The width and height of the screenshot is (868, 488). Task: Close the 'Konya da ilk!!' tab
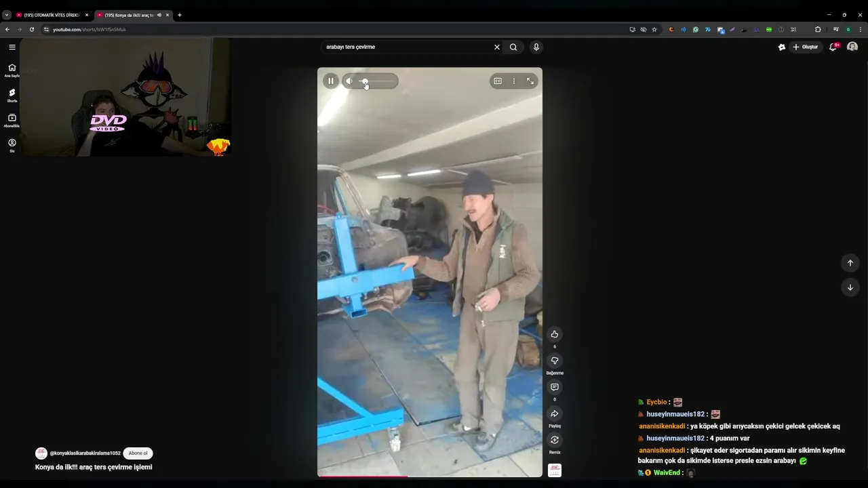click(167, 15)
